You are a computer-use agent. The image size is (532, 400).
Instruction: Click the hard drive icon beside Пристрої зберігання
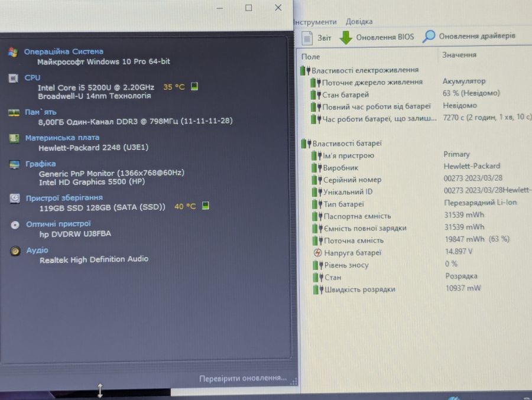(x=15, y=198)
